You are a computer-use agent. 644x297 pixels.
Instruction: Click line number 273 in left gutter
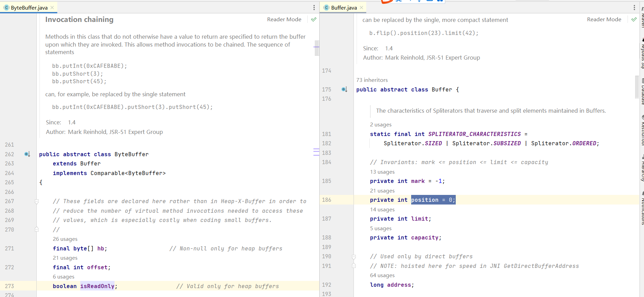[x=9, y=286]
